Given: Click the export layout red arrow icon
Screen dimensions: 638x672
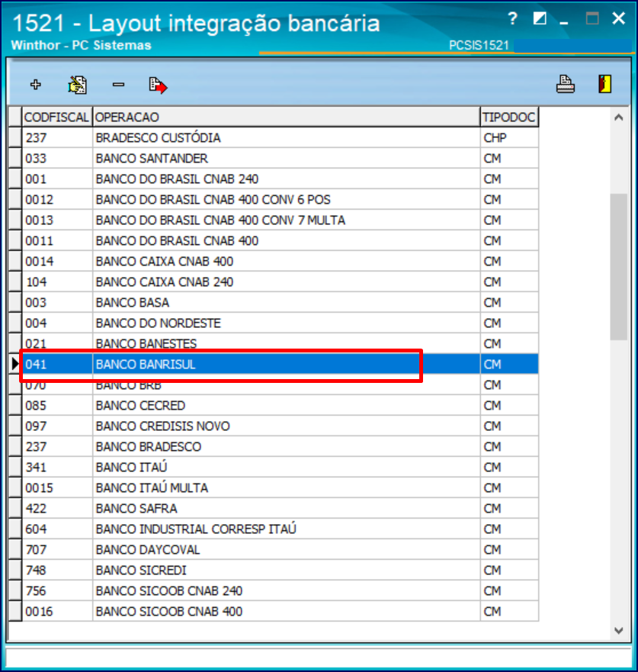Looking at the screenshot, I should point(158,85).
